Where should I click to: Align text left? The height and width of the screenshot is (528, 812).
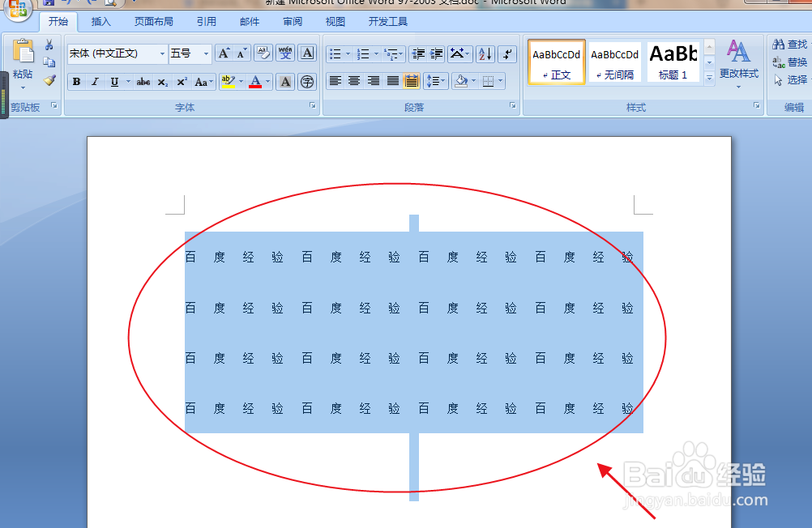[335, 81]
